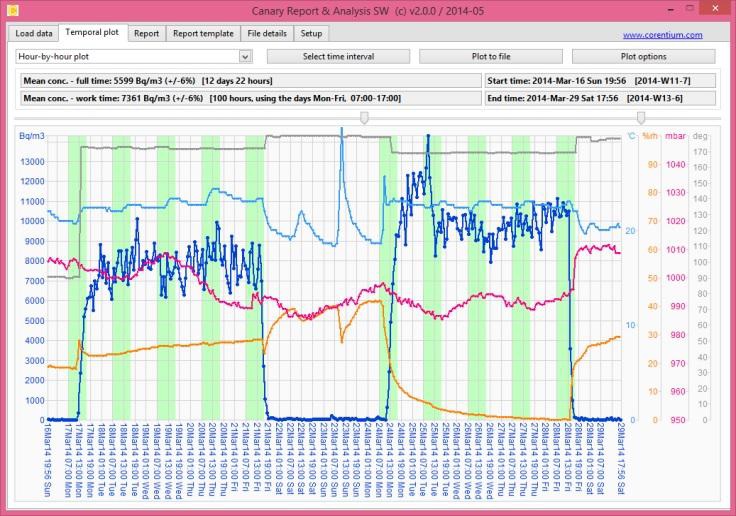
Task: Click the End time 2014-Mar-29 field
Action: coord(600,98)
